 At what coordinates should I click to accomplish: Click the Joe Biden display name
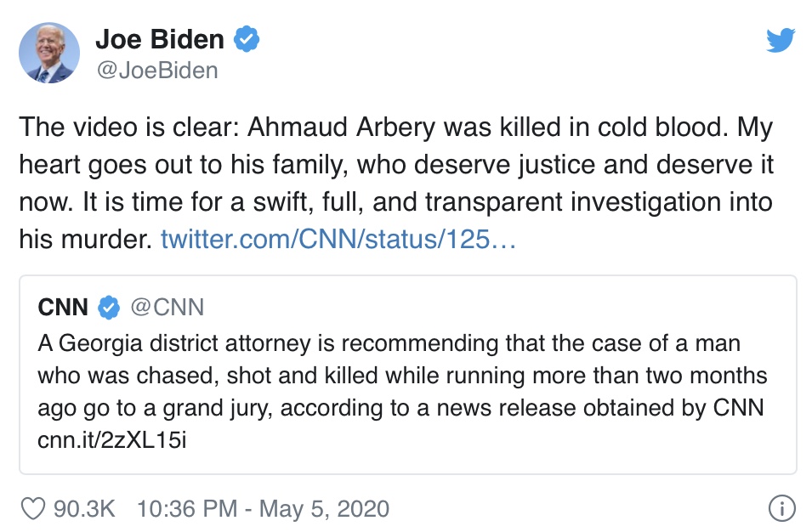[x=160, y=39]
